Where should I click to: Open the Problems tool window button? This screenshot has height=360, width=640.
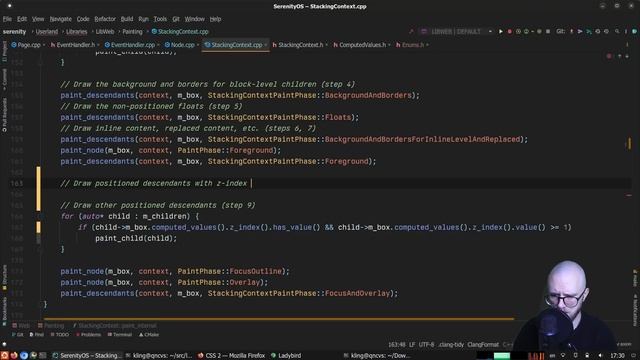coord(88,335)
